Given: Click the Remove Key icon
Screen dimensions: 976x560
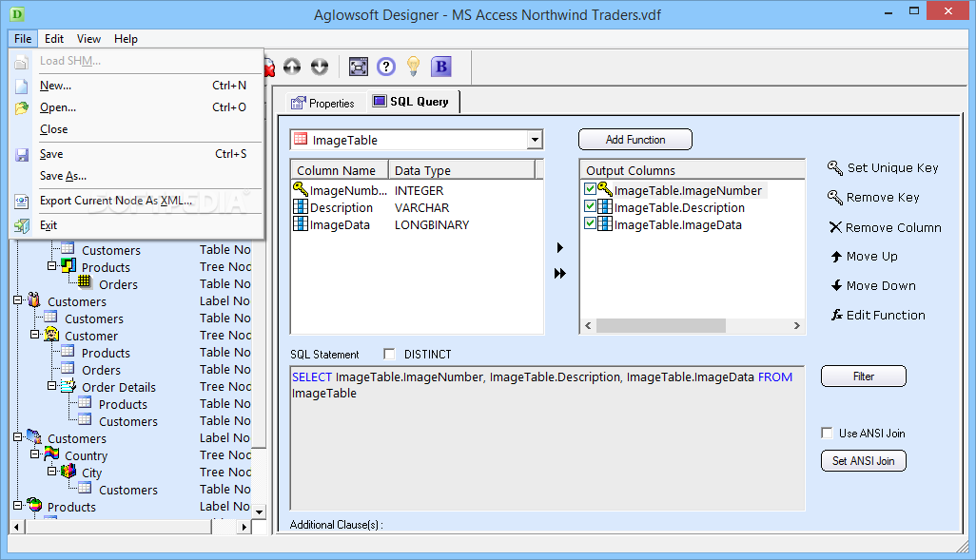Looking at the screenshot, I should tap(834, 198).
